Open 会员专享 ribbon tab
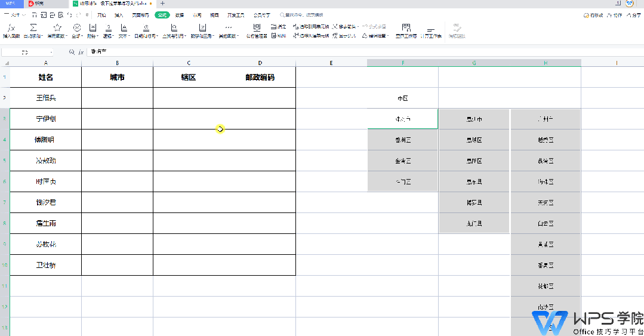 [x=261, y=15]
